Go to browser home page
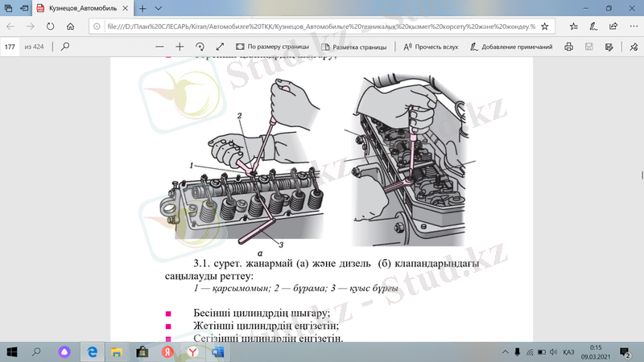Viewport: 644px width, 362px height. coord(71,26)
